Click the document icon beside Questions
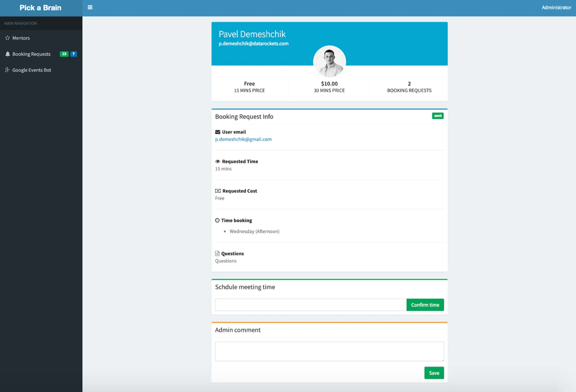 (217, 253)
